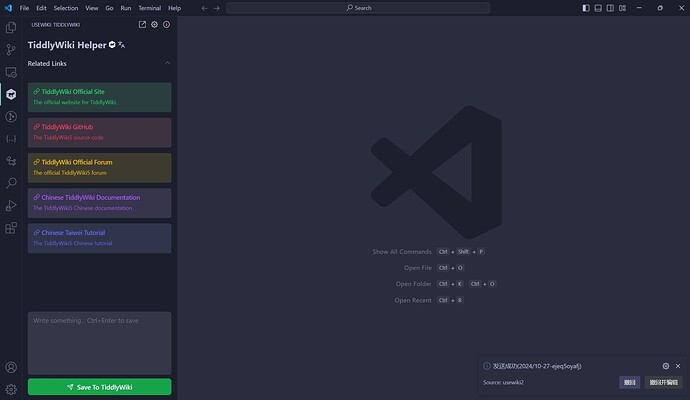Click the Open Folder label

click(x=413, y=284)
